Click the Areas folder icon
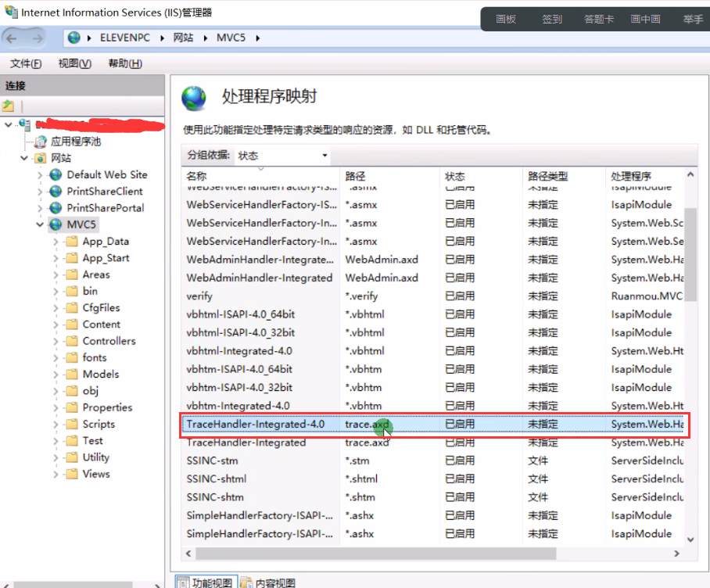This screenshot has height=588, width=710. pyautogui.click(x=72, y=274)
